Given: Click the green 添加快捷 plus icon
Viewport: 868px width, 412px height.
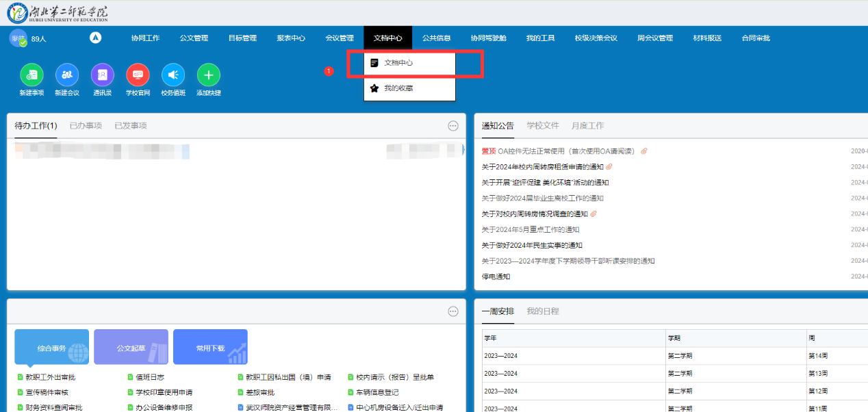Looking at the screenshot, I should click(x=208, y=75).
